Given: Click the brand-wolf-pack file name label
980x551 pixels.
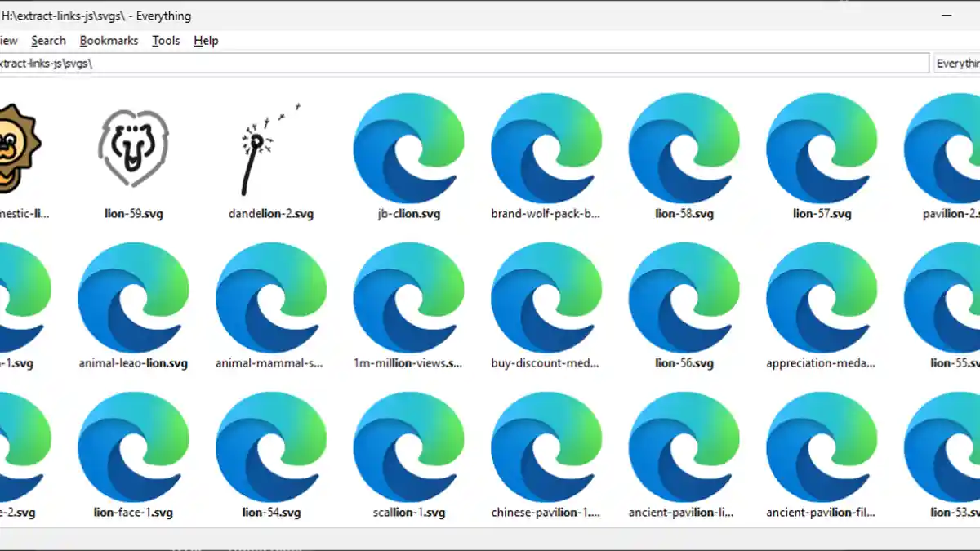Looking at the screenshot, I should pos(546,214).
